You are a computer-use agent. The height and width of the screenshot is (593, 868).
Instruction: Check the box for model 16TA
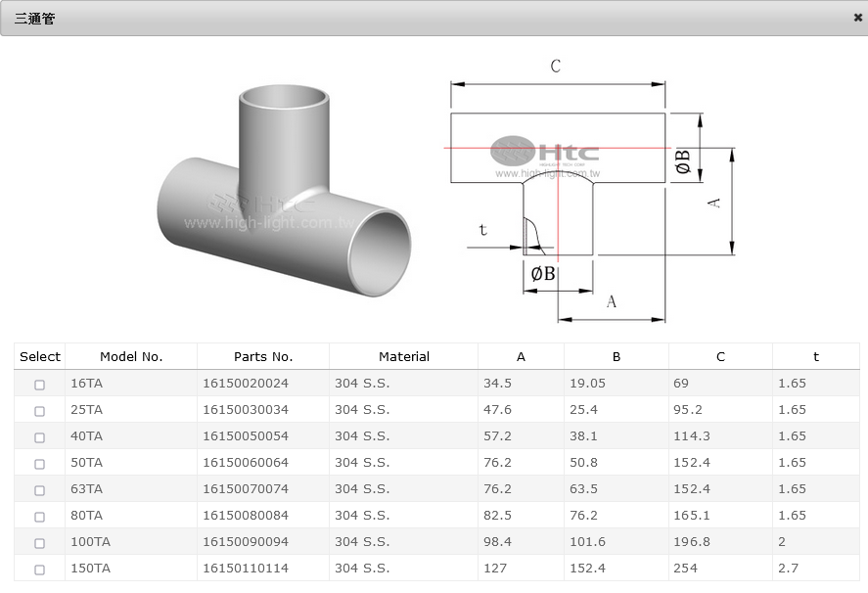40,385
